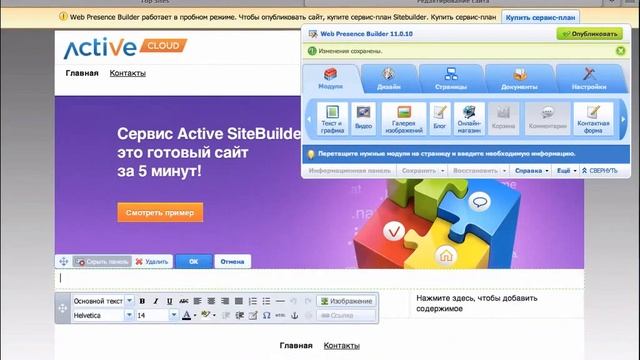Open HTML source editor icon

point(280,316)
